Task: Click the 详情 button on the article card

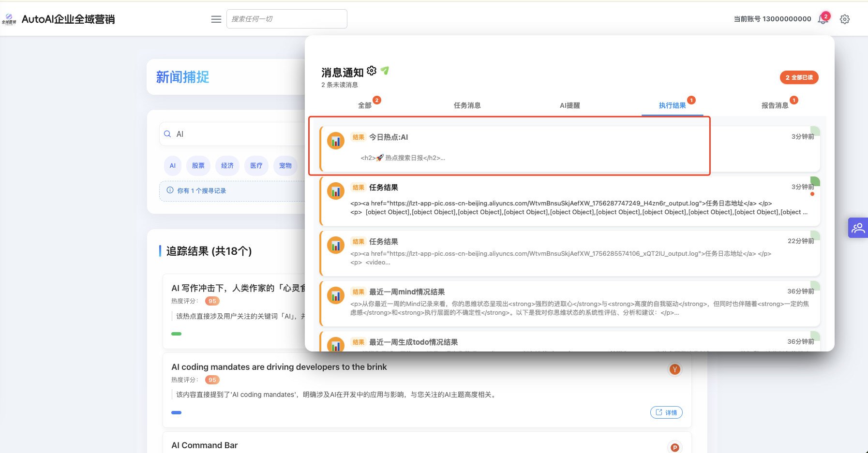Action: [666, 412]
